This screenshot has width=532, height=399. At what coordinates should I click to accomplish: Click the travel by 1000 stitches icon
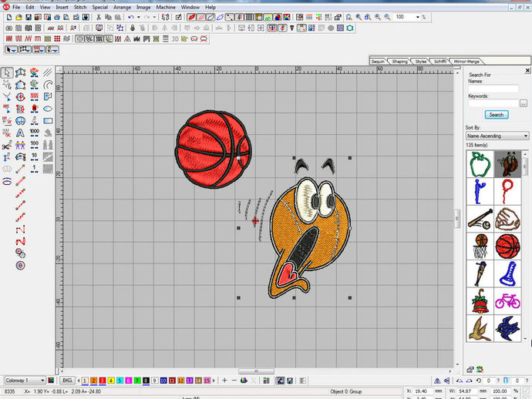[x=34, y=132]
